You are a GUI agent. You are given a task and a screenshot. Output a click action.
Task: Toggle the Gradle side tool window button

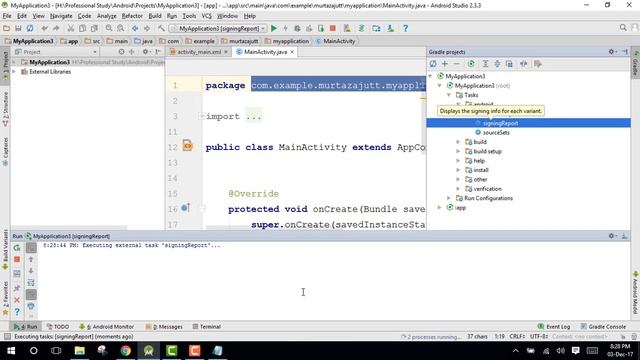[636, 64]
